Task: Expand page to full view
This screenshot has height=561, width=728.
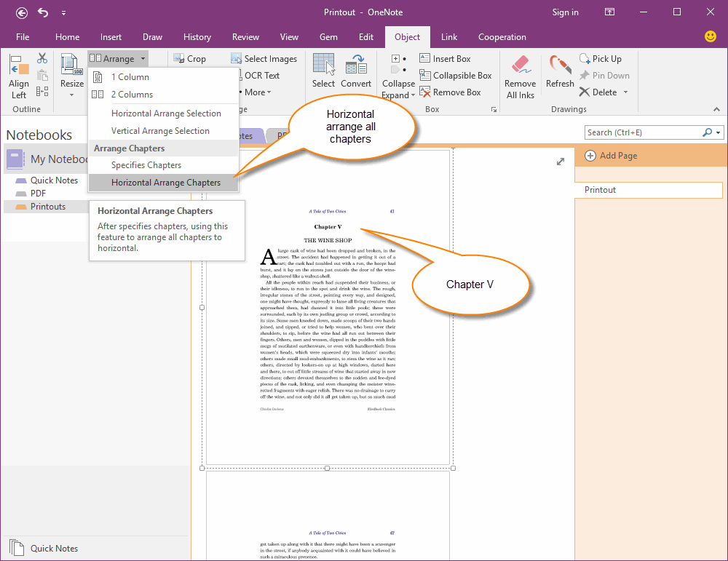Action: 561,162
